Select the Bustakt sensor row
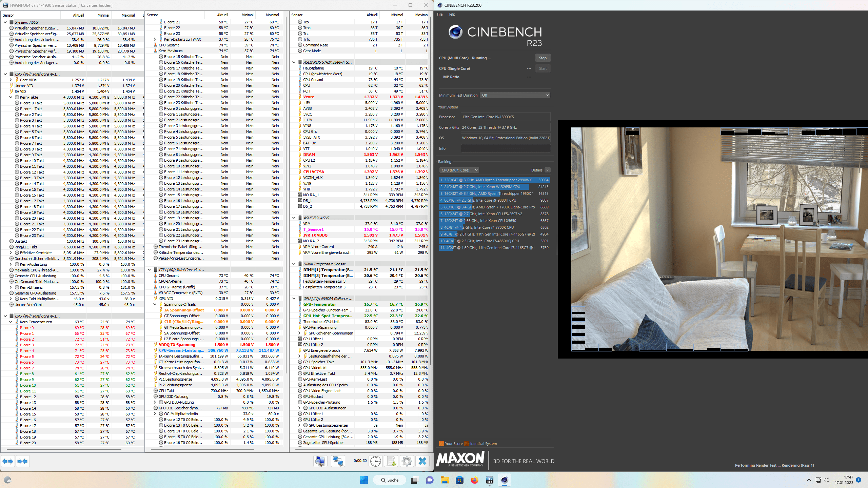Viewport: 868px width, 488px height. (x=72, y=241)
